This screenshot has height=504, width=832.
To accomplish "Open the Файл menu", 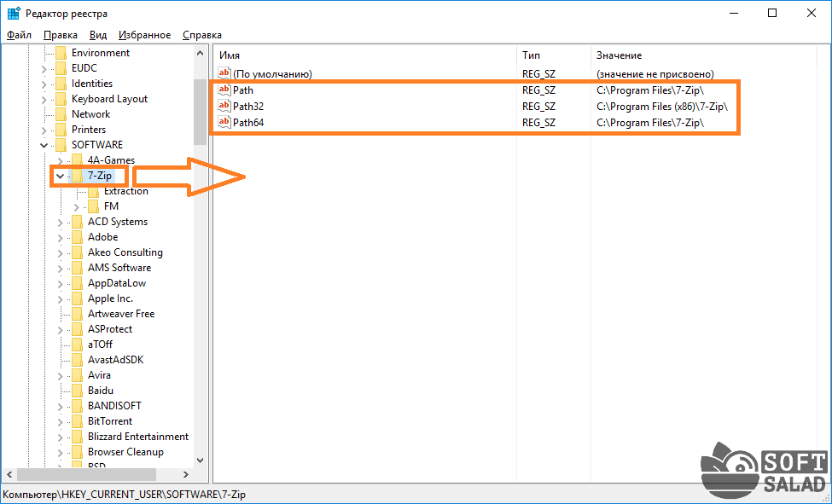I will coord(19,35).
